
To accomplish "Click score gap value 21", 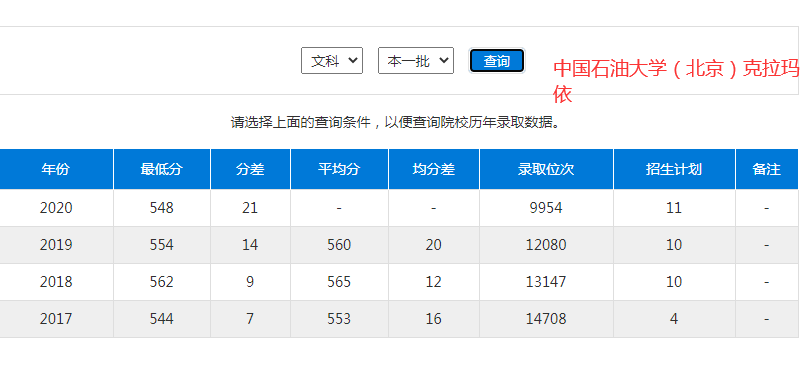I will click(250, 208).
